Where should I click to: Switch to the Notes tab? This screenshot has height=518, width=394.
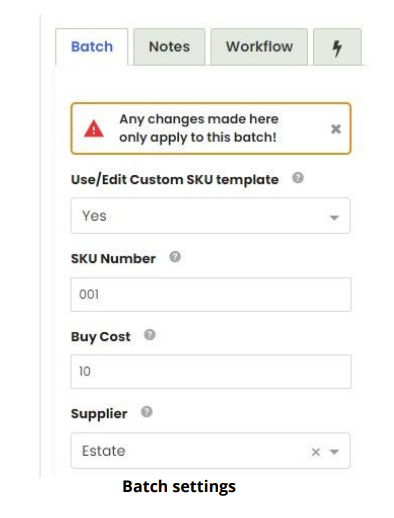pos(169,47)
